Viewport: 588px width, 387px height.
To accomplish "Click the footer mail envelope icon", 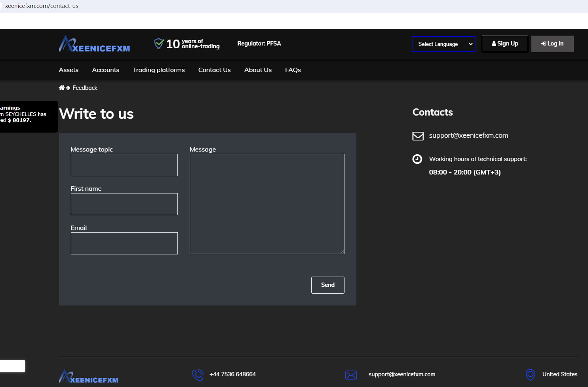I will [351, 375].
